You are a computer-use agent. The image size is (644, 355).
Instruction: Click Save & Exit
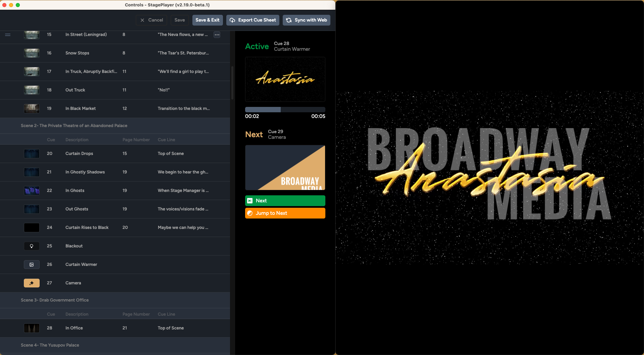208,20
